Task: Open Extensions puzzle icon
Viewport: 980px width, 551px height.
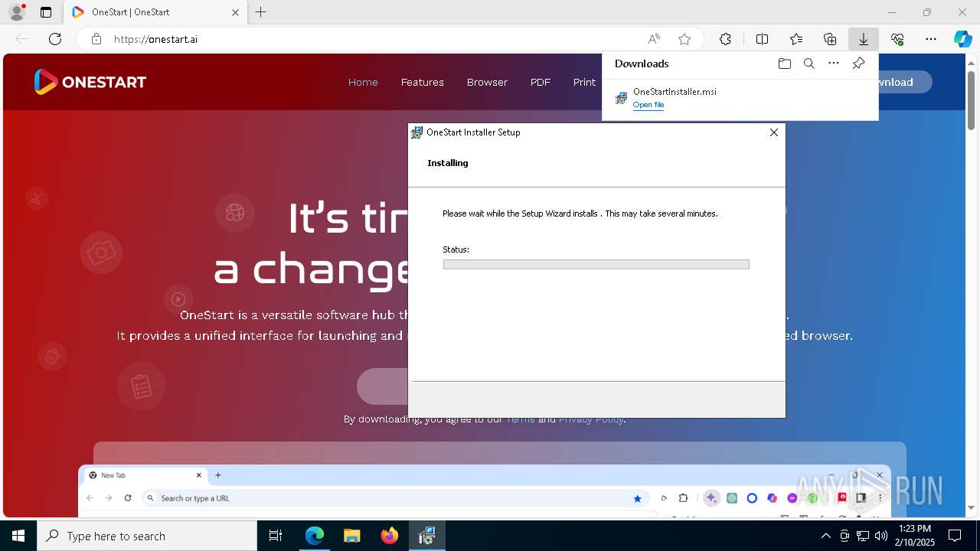Action: (725, 39)
